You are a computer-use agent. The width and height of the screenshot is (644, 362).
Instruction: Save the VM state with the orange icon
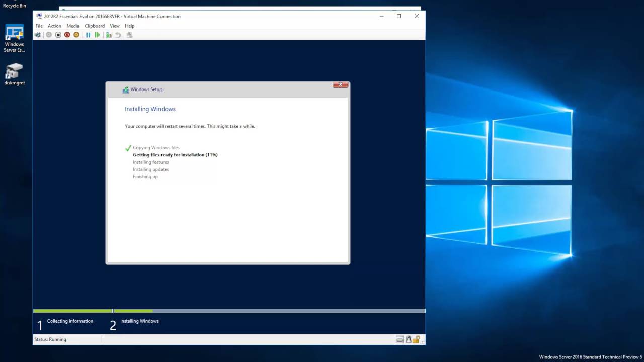coord(76,35)
